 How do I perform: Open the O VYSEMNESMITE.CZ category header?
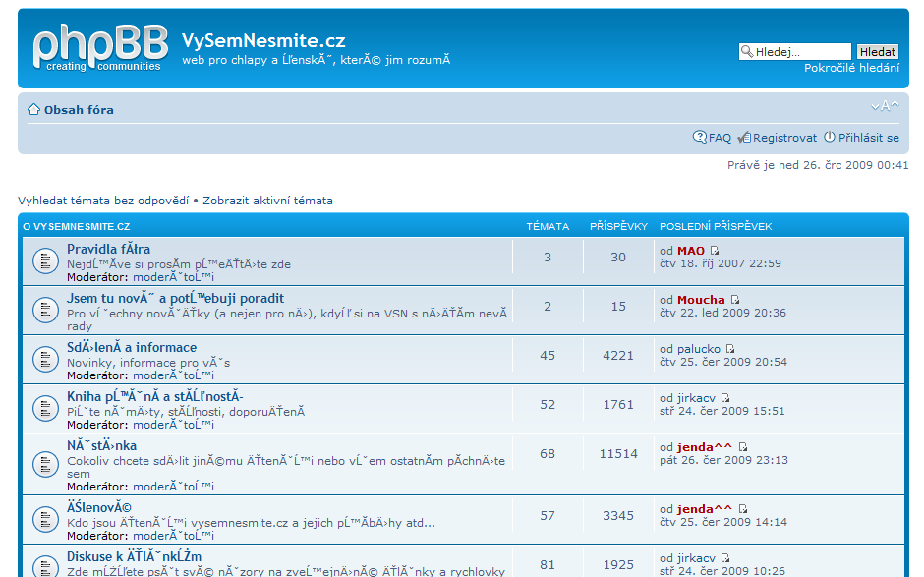click(x=76, y=226)
